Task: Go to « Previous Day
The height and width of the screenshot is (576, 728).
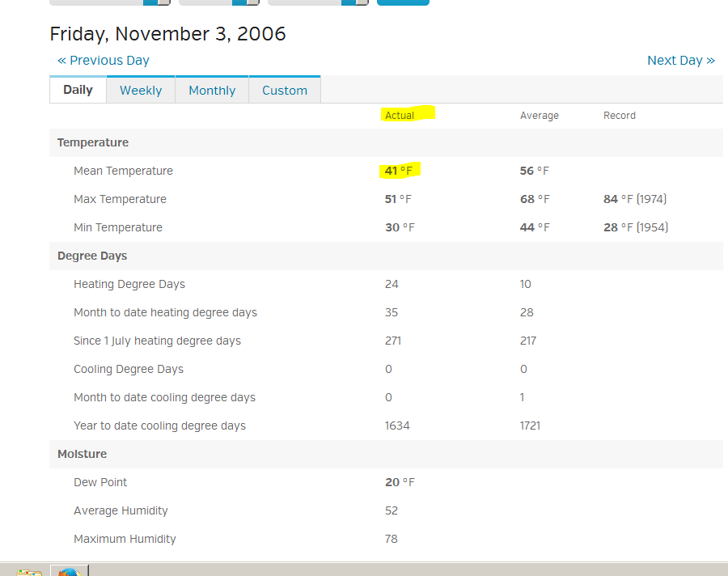Action: click(x=104, y=61)
